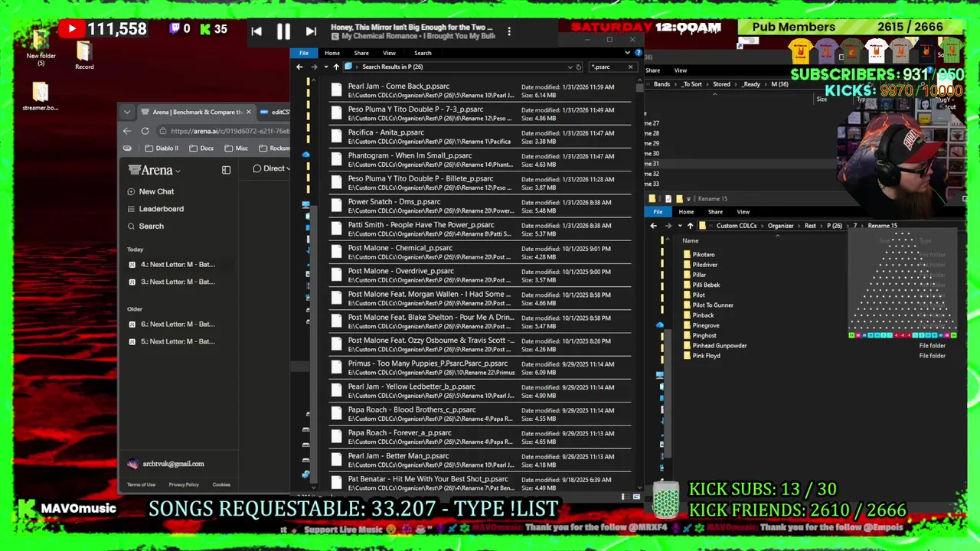Screen dimensions: 980x551
Task: Select Pacifica - Anita_p.psarc file
Action: coord(481,136)
